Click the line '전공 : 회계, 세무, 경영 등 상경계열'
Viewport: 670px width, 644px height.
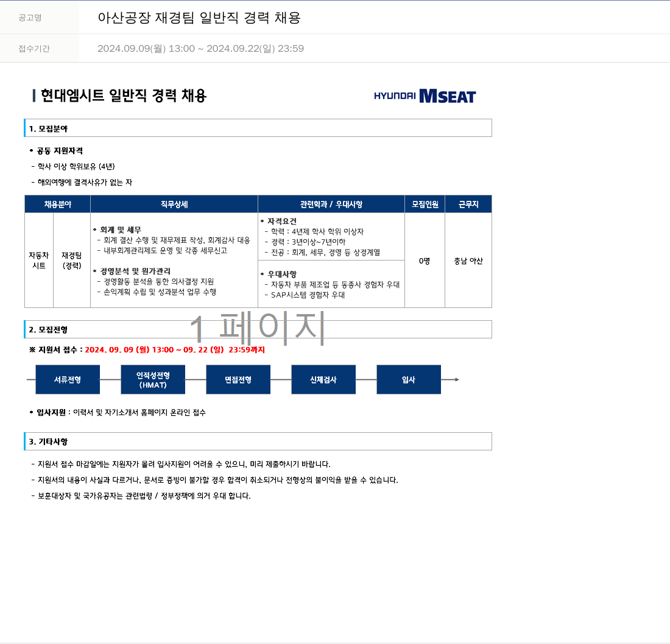pos(326,253)
